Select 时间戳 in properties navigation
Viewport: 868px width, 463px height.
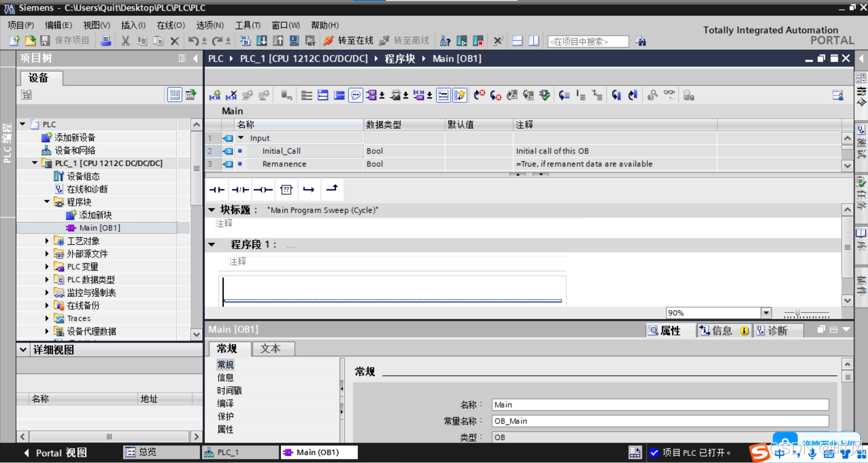coord(229,390)
